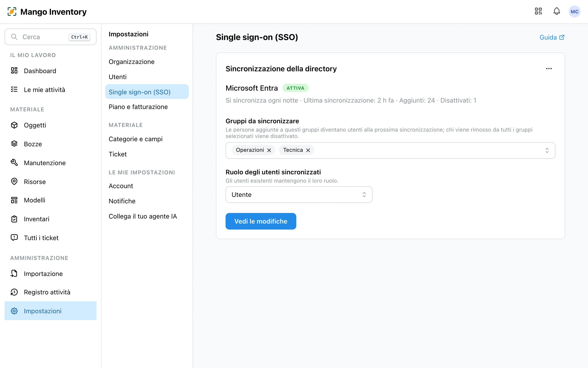Click Vedi le modifiche button
This screenshot has height=368, width=588.
[x=261, y=221]
